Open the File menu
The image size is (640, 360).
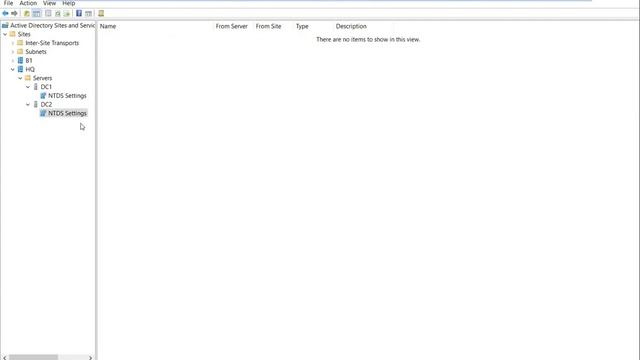click(x=8, y=3)
